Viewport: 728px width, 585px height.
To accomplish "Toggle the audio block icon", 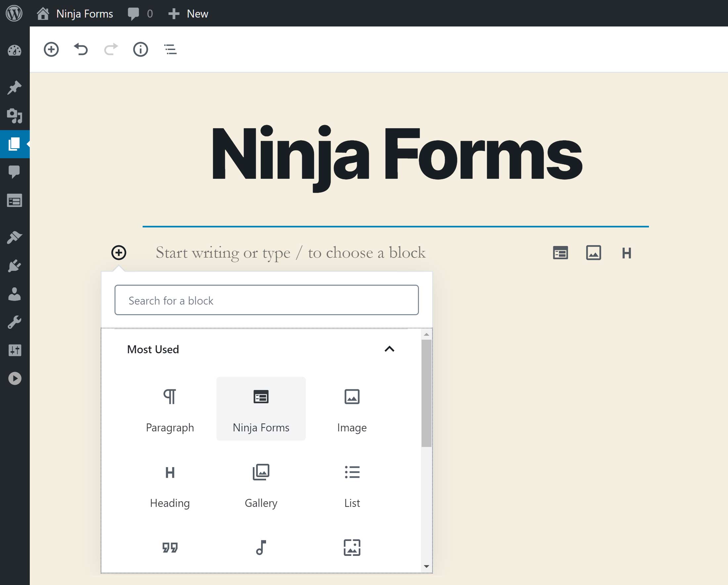I will 260,547.
